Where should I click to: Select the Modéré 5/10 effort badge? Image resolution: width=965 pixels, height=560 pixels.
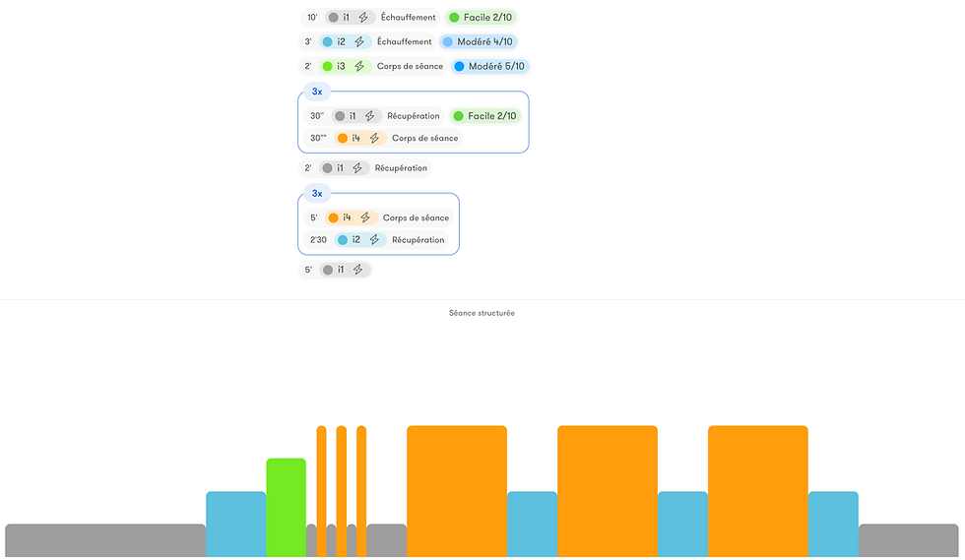(490, 66)
